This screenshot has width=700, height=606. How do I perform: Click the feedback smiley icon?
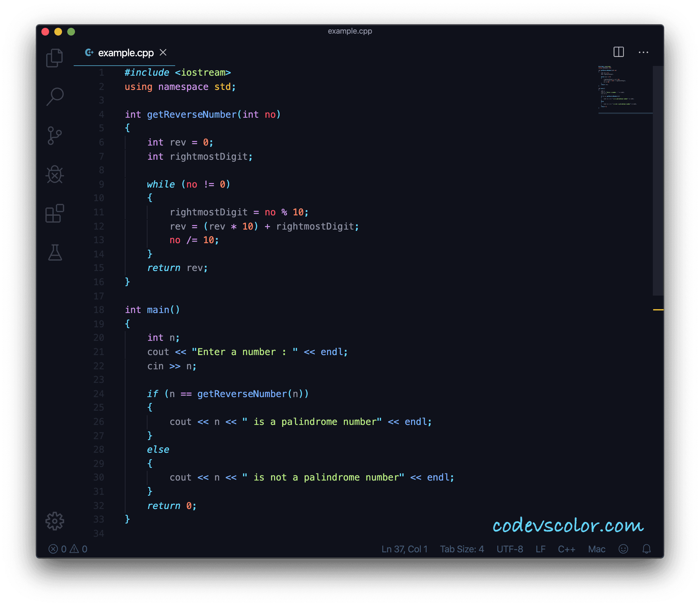coord(623,549)
